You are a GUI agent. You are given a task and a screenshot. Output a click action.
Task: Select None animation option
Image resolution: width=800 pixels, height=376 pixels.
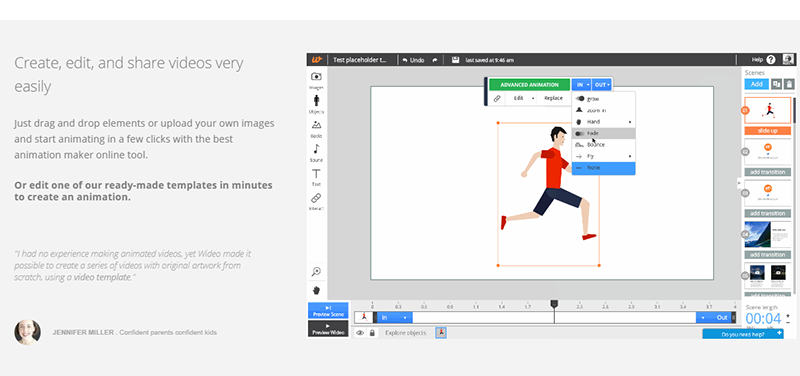coord(604,168)
